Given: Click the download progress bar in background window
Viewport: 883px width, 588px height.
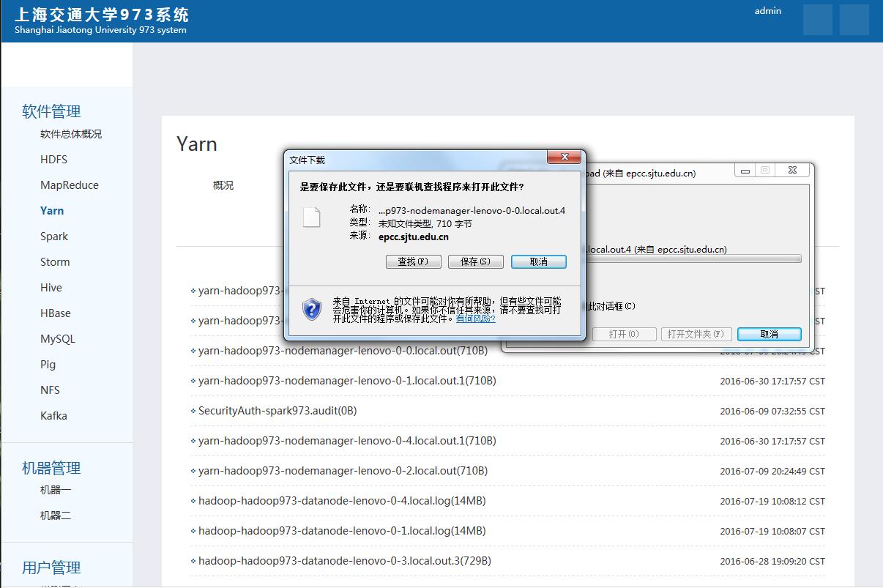Looking at the screenshot, I should click(x=692, y=258).
